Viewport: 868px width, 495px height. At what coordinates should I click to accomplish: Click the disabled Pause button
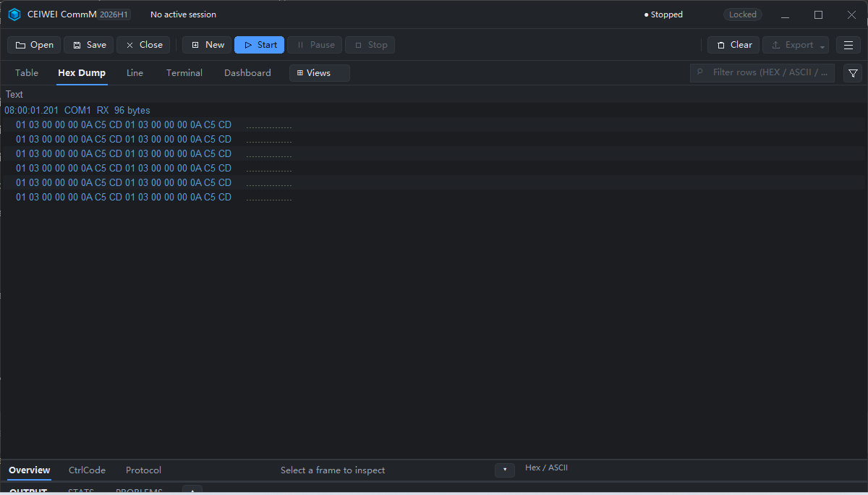coord(315,45)
